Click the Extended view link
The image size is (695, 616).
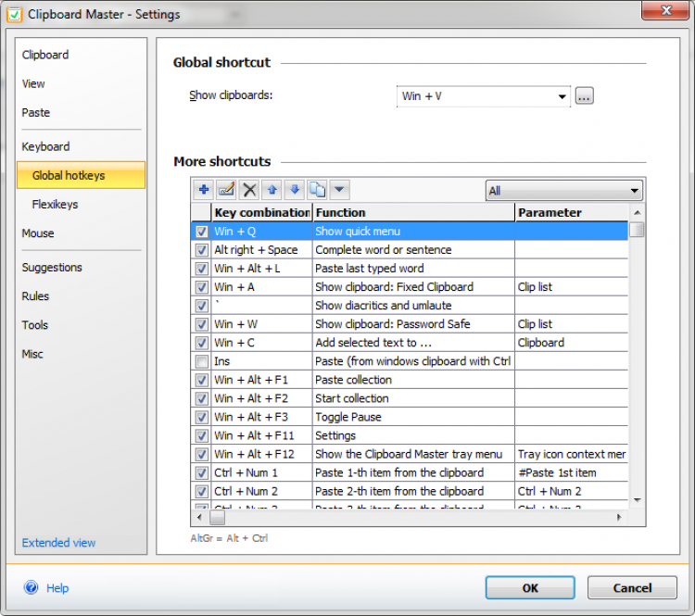[x=58, y=543]
